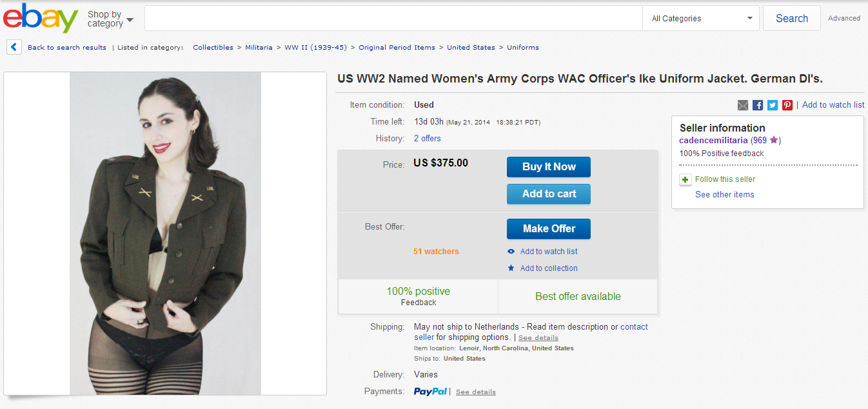This screenshot has height=409, width=868.
Task: Expand Shop by category dropdown
Action: 110,19
